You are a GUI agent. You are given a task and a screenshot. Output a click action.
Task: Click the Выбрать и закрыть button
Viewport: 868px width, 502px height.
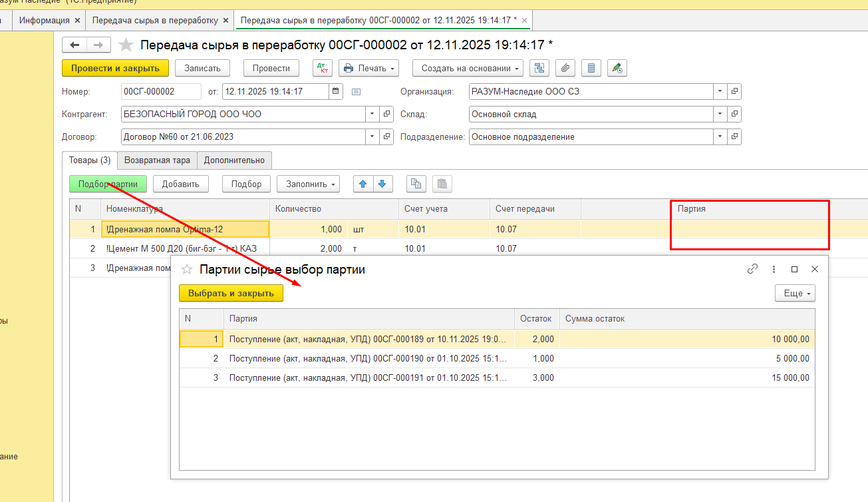coord(231,293)
